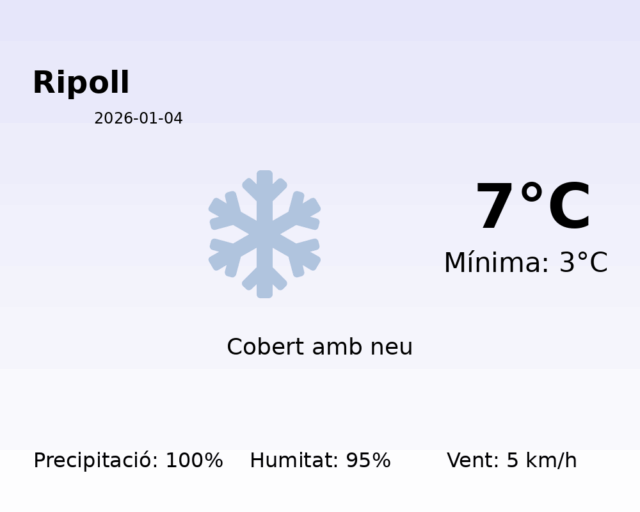Click the °C unit of current temperature

coord(555,207)
